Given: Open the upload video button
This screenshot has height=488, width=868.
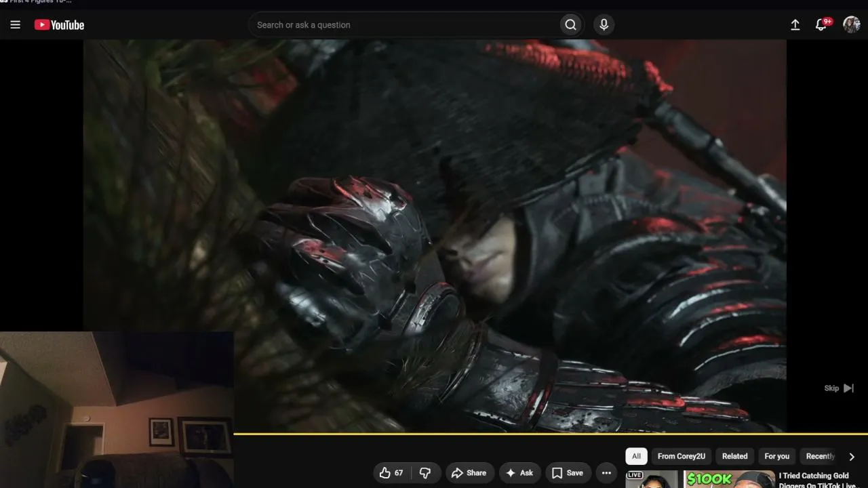Looking at the screenshot, I should tap(795, 25).
